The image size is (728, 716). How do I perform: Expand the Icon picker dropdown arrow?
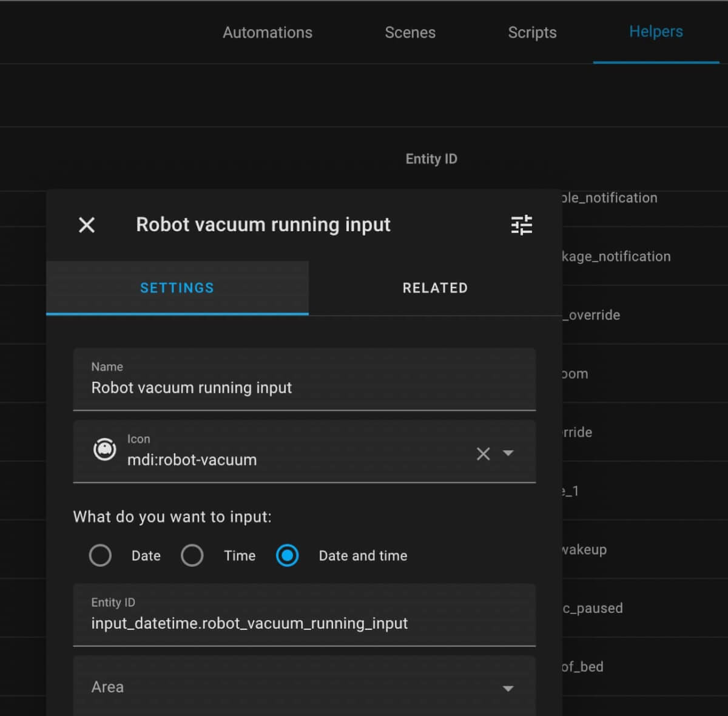point(508,453)
